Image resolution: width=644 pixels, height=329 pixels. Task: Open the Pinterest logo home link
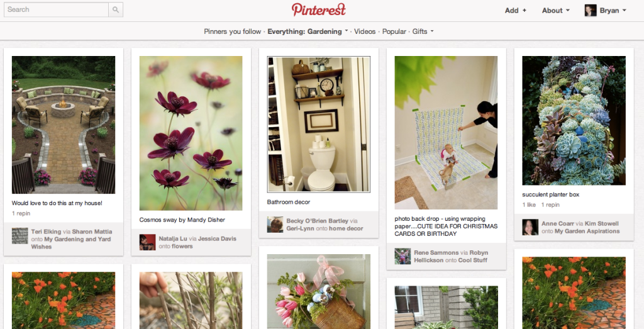[319, 9]
